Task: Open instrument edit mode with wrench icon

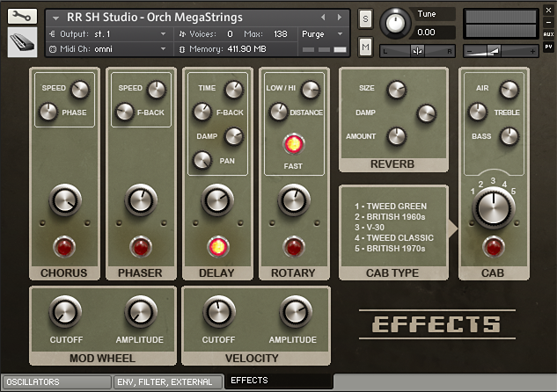Action: (x=22, y=16)
